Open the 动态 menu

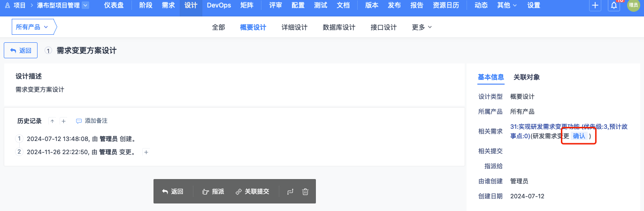(481, 6)
